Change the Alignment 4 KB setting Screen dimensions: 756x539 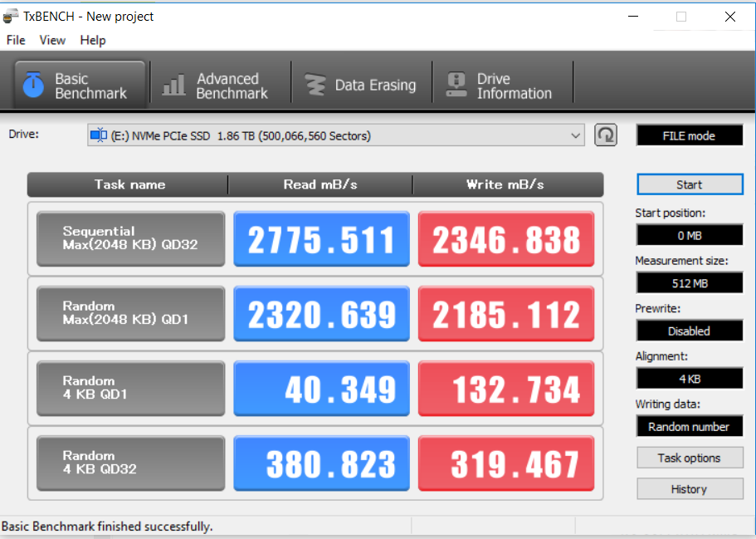(689, 379)
